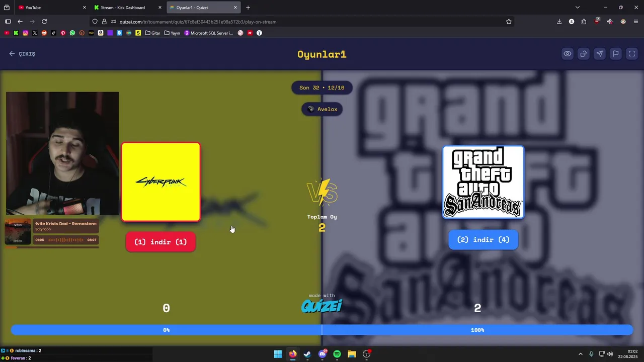Click the GTA San Andreas logo card

coord(483,182)
